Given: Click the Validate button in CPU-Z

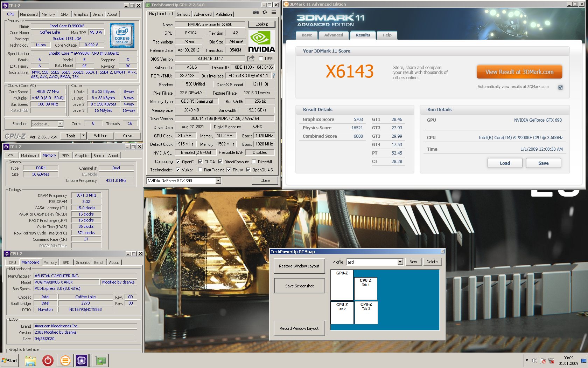Looking at the screenshot, I should click(100, 136).
